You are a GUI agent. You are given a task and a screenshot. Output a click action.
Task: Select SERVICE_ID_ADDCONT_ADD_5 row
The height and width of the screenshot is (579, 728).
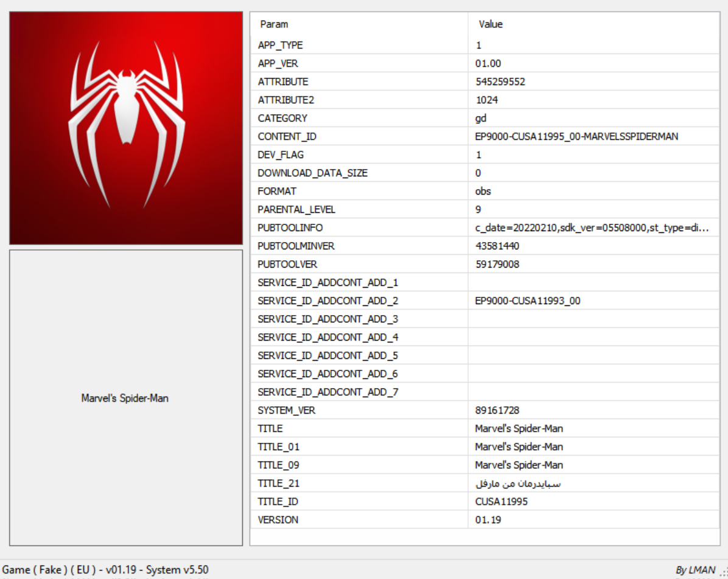485,355
